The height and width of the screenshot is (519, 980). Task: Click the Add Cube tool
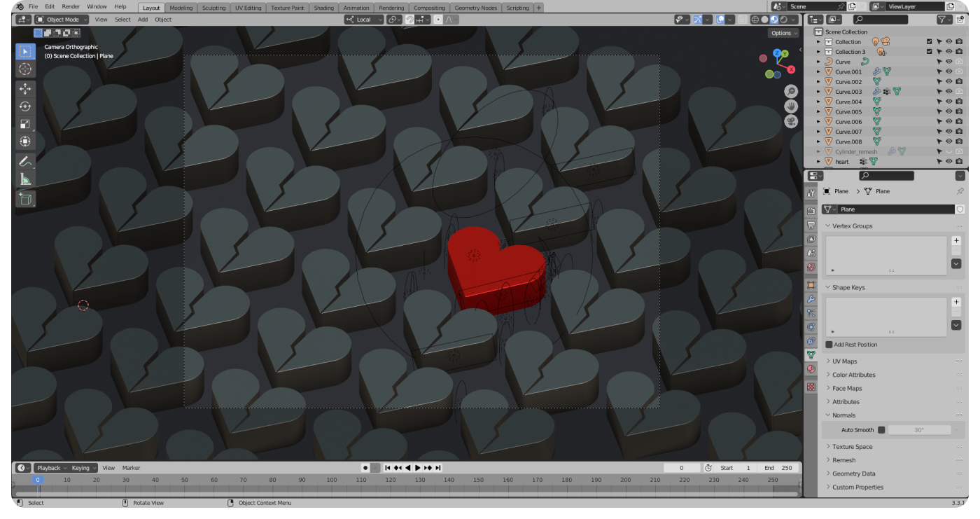25,199
